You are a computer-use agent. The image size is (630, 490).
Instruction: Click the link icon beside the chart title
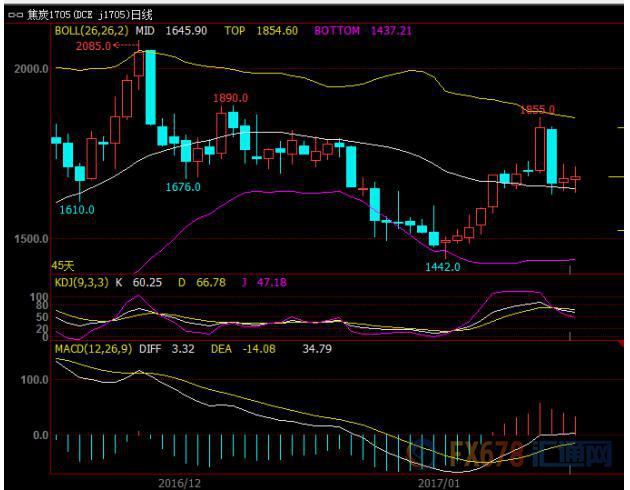point(14,15)
